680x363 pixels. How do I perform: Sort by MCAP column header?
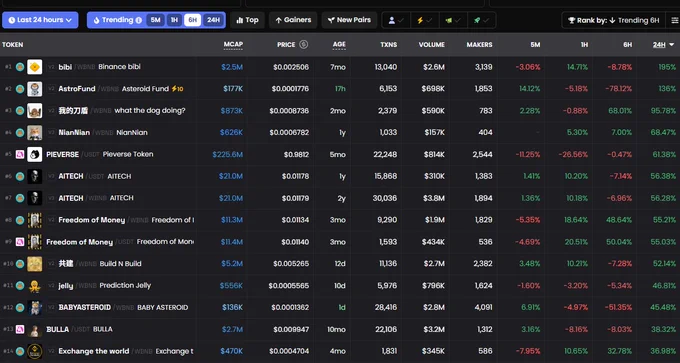233,45
